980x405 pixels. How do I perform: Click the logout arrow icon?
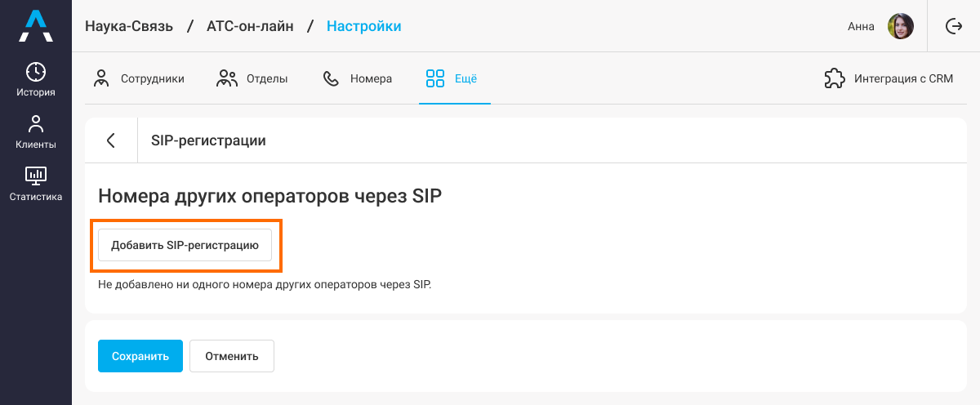954,26
